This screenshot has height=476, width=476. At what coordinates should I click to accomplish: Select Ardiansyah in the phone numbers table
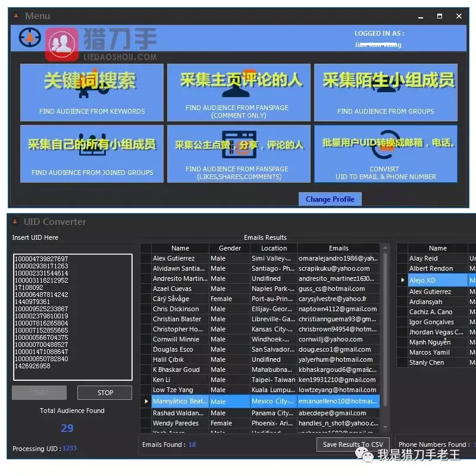437,302
